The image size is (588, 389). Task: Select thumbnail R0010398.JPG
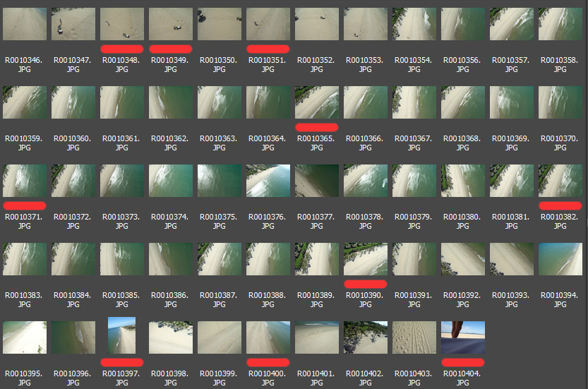point(171,337)
